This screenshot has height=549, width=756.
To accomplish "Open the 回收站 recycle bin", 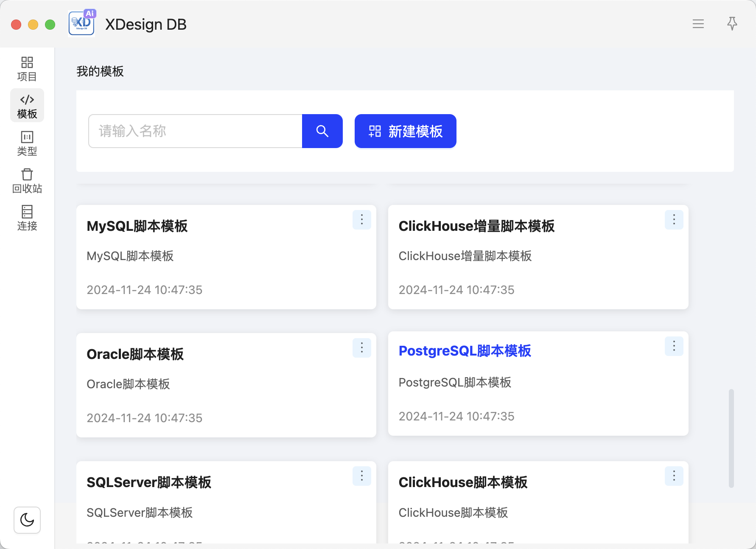I will (x=27, y=180).
